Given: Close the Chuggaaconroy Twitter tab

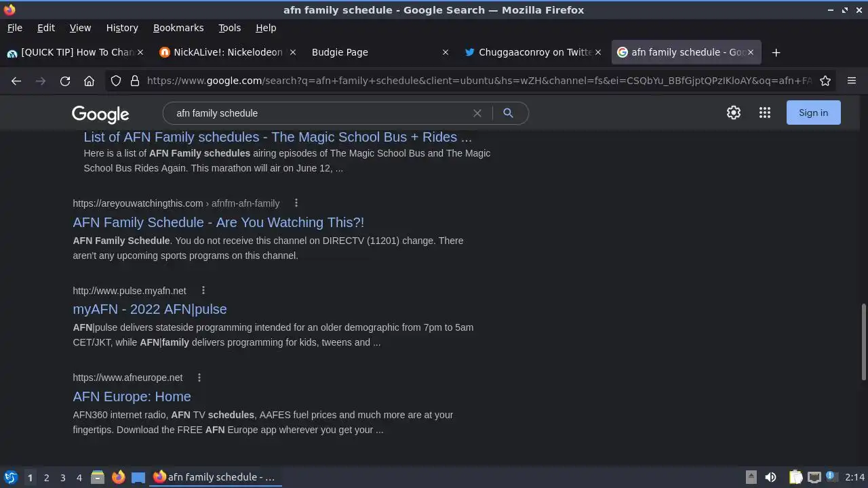Looking at the screenshot, I should click(x=598, y=52).
